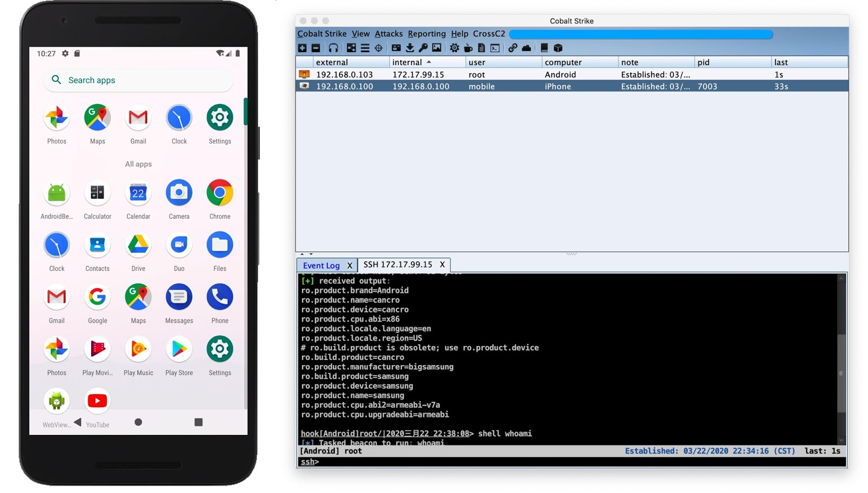Expand the session pane with split down arrow

311,254
